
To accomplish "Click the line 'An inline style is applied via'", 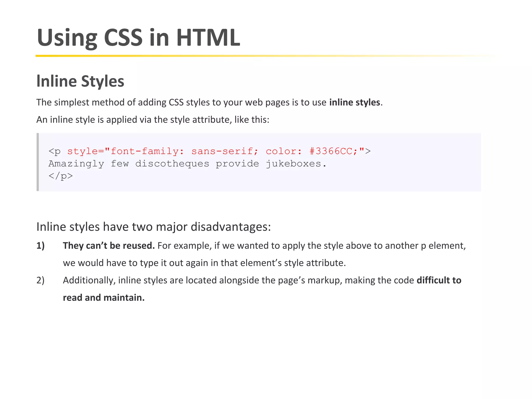I will point(153,119).
